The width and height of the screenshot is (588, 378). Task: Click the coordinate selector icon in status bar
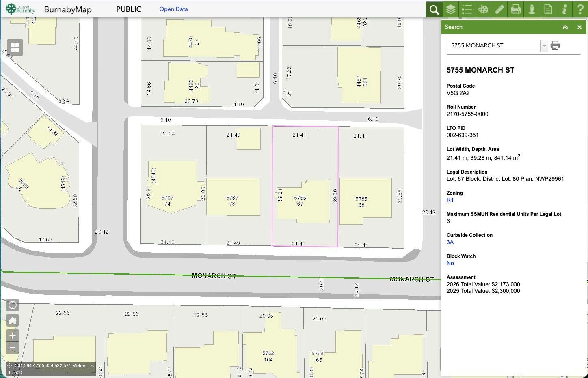[10, 366]
